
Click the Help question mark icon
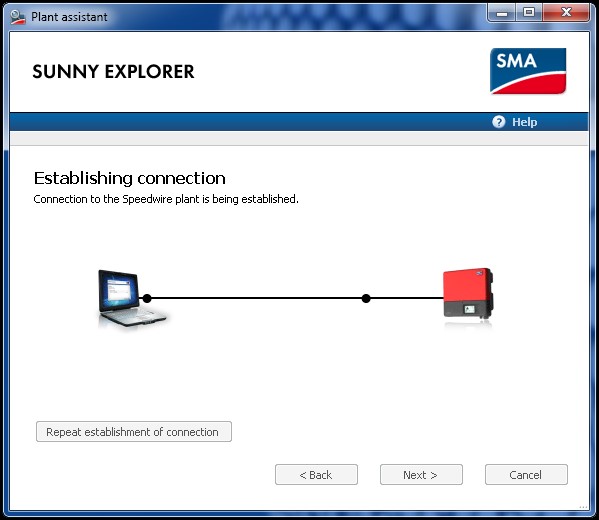pos(499,122)
